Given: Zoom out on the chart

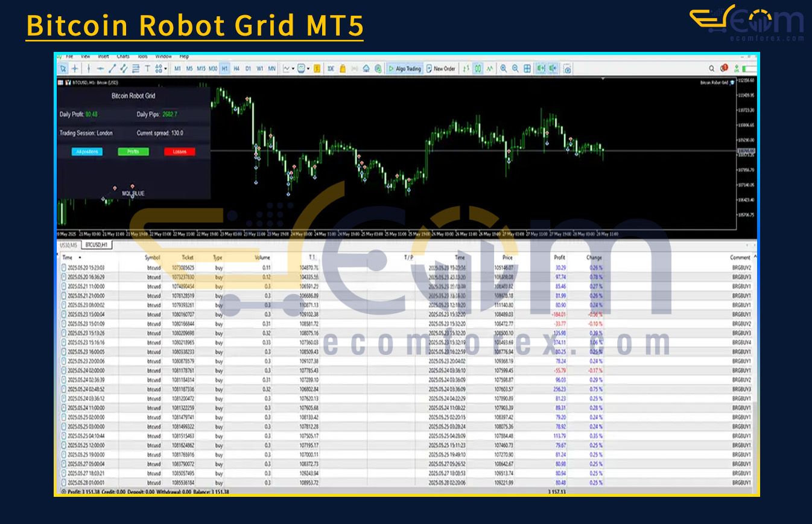Looking at the screenshot, I should tap(516, 69).
